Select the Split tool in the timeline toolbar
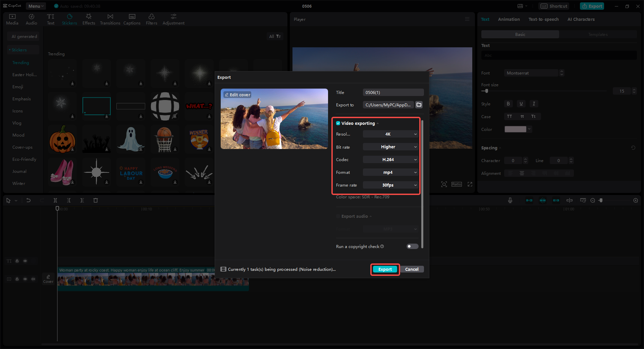The width and height of the screenshot is (644, 349). (x=55, y=200)
